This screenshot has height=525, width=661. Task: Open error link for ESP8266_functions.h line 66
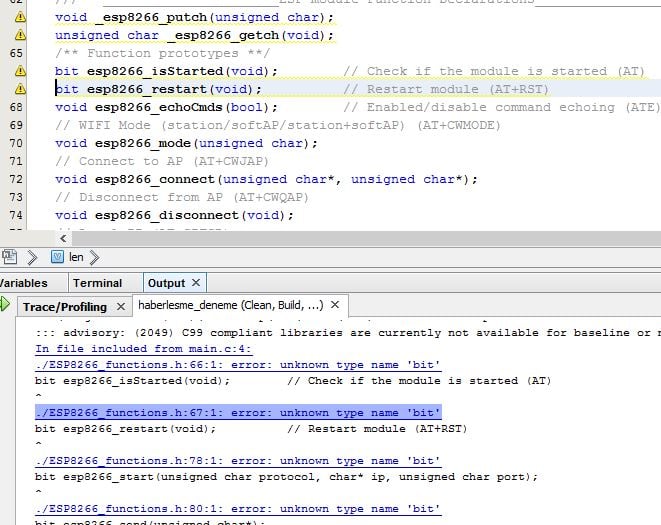pos(237,365)
